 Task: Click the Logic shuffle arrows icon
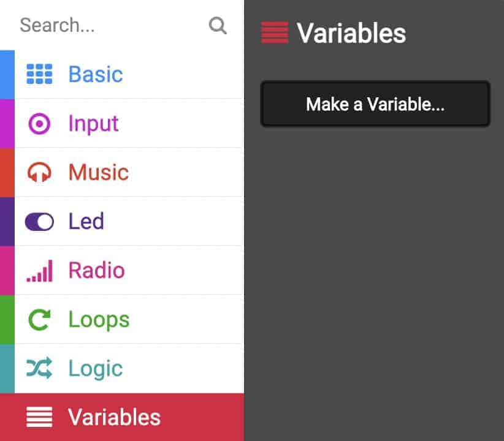(x=39, y=368)
